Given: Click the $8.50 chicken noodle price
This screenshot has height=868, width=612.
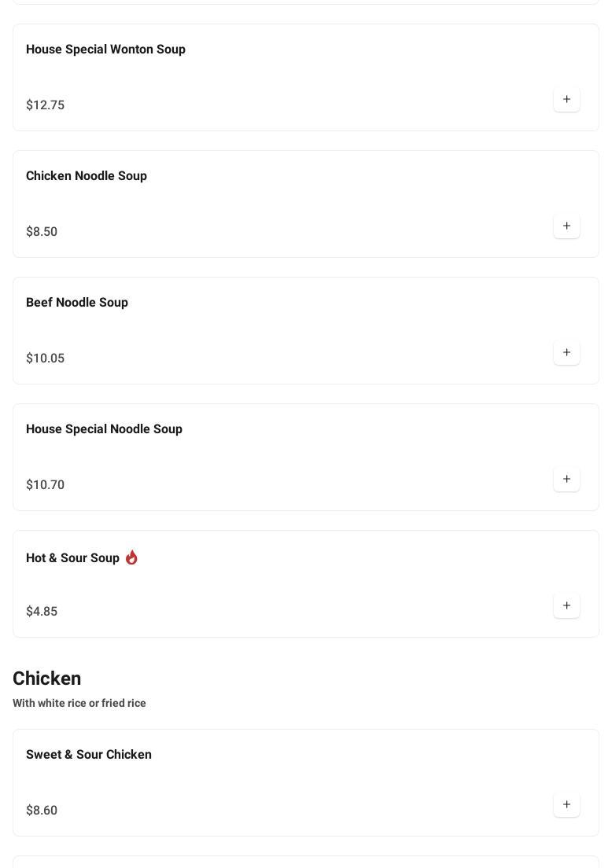Looking at the screenshot, I should (42, 232).
